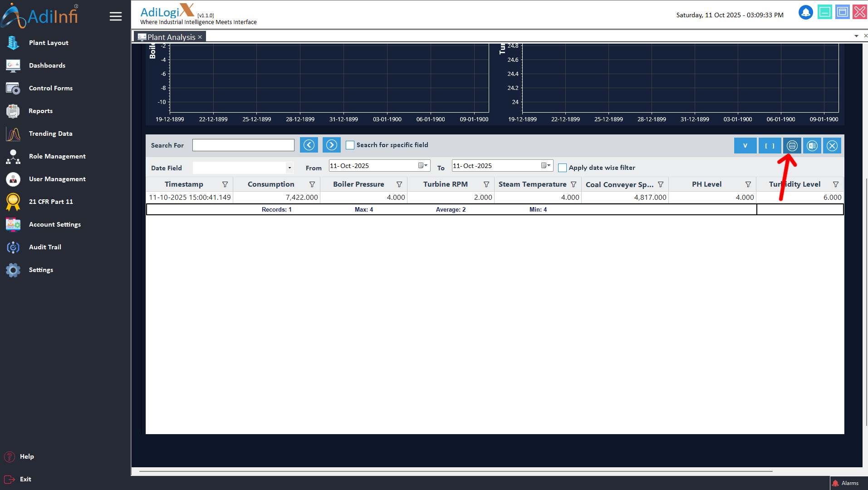
Task: Go to the next search result arrow
Action: (332, 145)
